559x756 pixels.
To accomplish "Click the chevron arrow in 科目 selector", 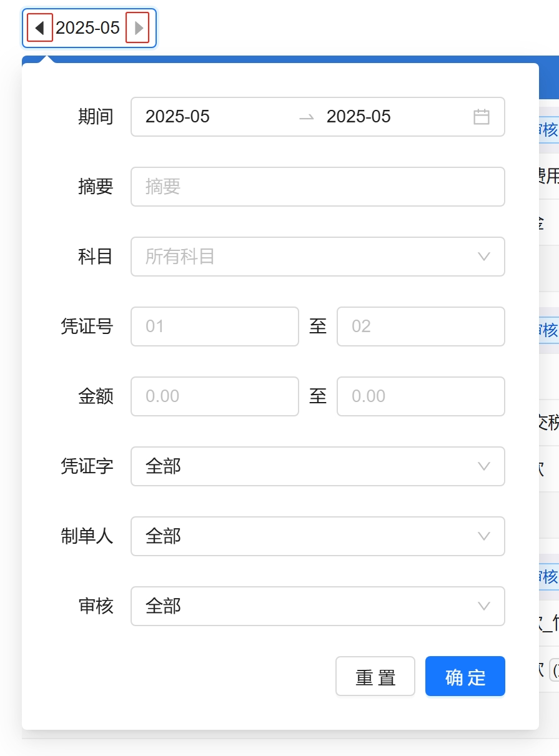I will 483,257.
